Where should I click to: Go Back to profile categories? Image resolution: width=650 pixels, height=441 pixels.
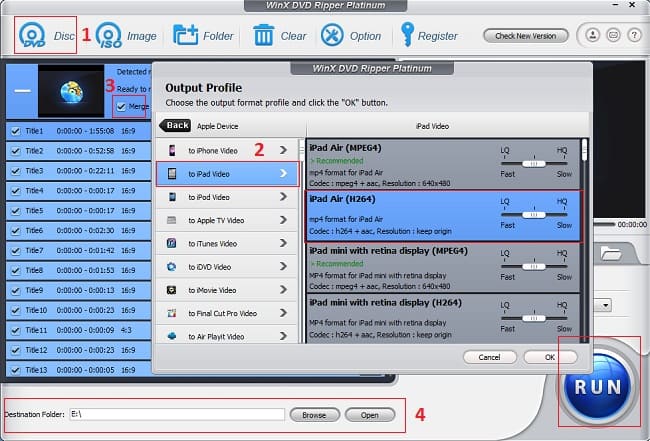175,125
